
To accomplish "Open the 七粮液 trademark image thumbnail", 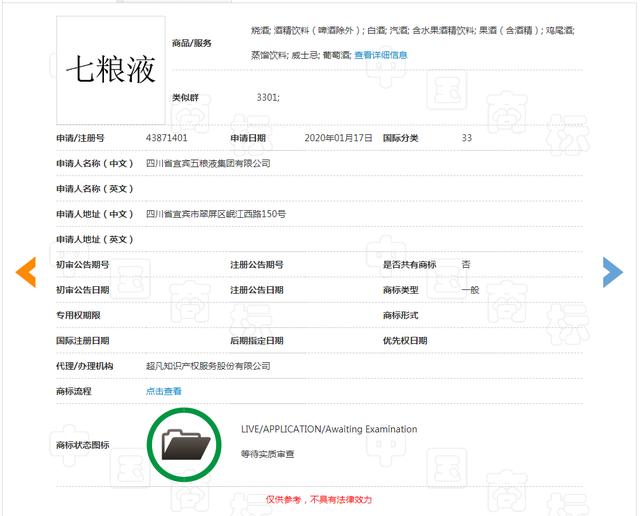I will [x=111, y=70].
